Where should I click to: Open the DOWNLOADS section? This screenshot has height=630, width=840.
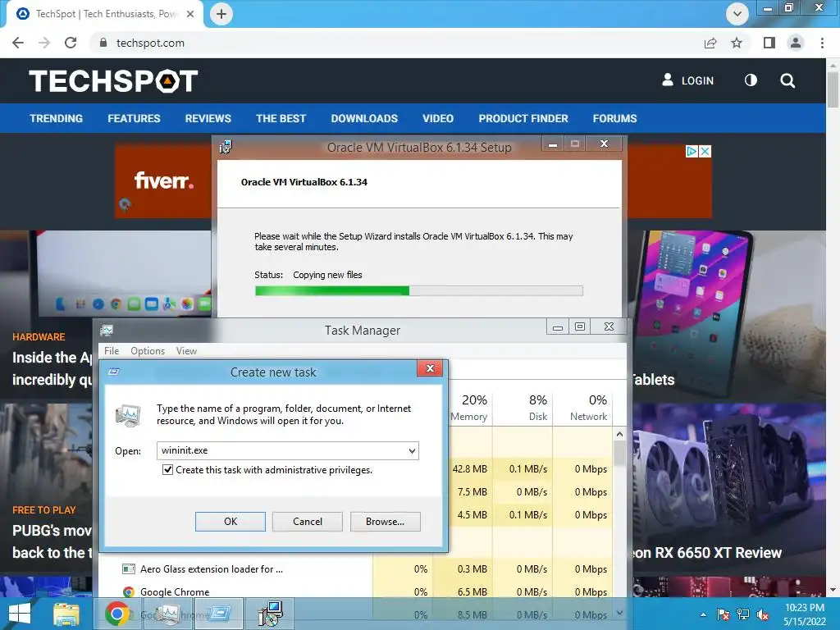[364, 118]
